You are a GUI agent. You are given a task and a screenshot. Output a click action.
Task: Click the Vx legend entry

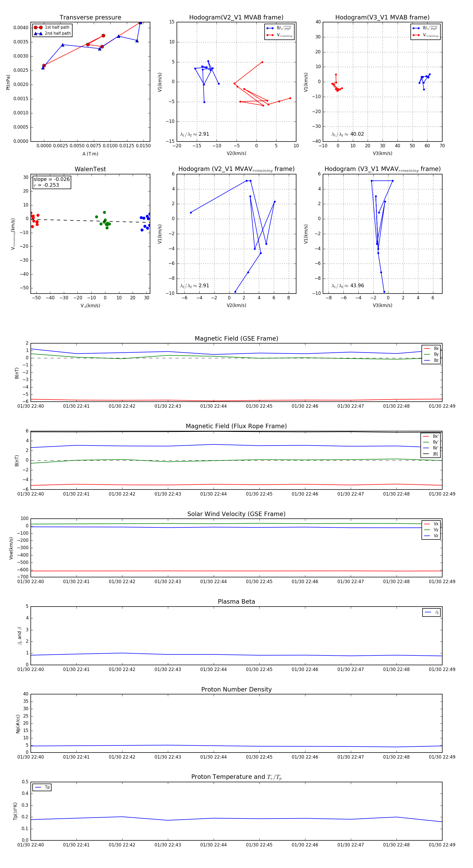coord(431,524)
